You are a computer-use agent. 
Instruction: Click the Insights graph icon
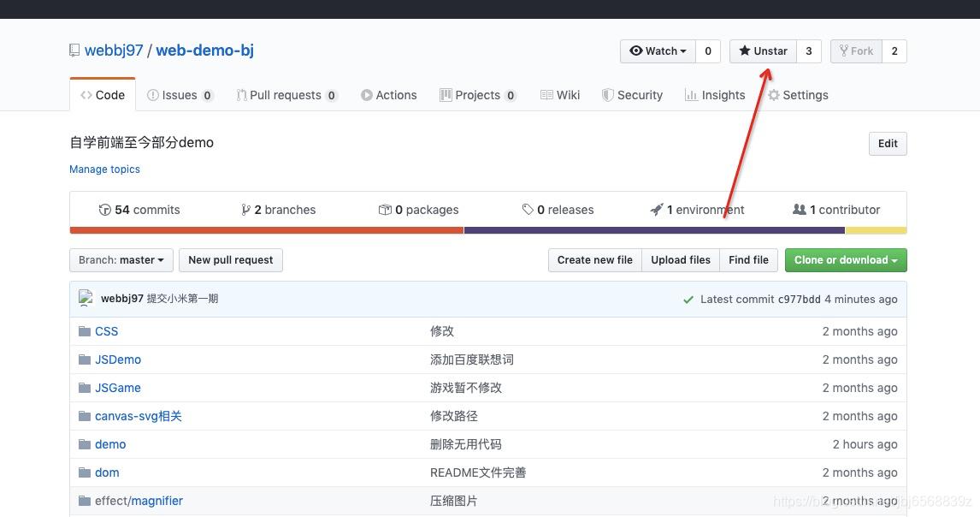pos(691,95)
